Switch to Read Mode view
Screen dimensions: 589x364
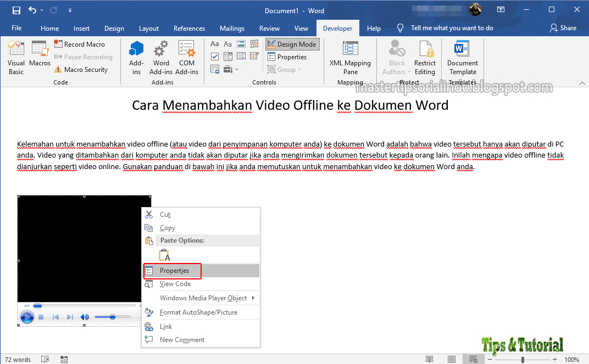(429, 360)
